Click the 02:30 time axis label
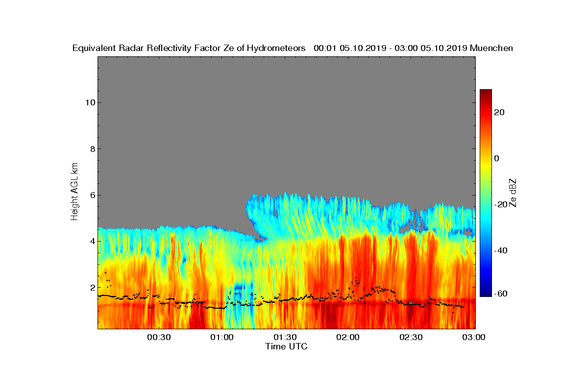 click(x=411, y=337)
